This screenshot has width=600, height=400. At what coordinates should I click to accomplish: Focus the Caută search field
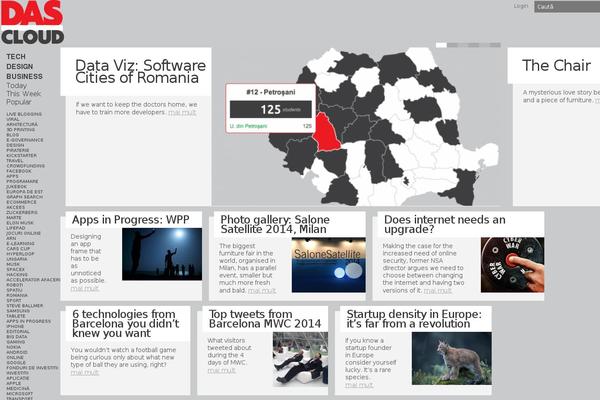pyautogui.click(x=567, y=7)
